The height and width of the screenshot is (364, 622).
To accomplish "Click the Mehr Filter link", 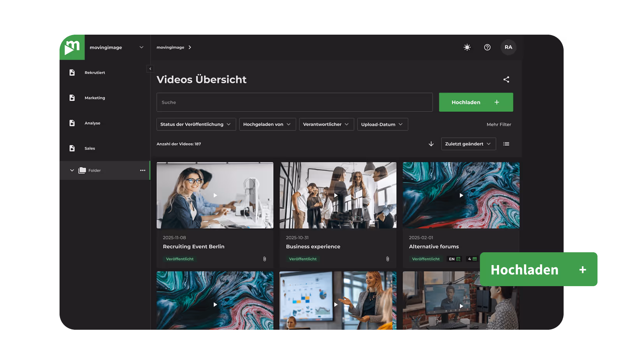I will pyautogui.click(x=499, y=125).
